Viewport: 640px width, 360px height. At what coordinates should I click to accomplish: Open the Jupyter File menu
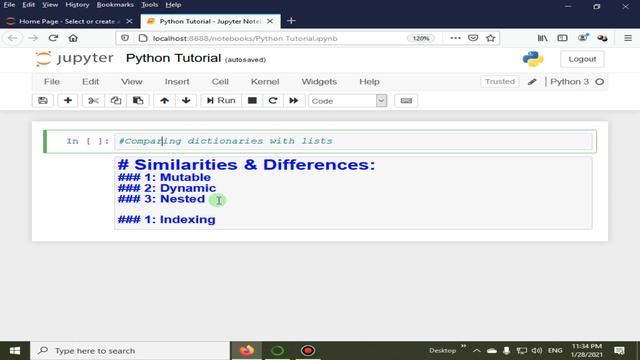(52, 82)
